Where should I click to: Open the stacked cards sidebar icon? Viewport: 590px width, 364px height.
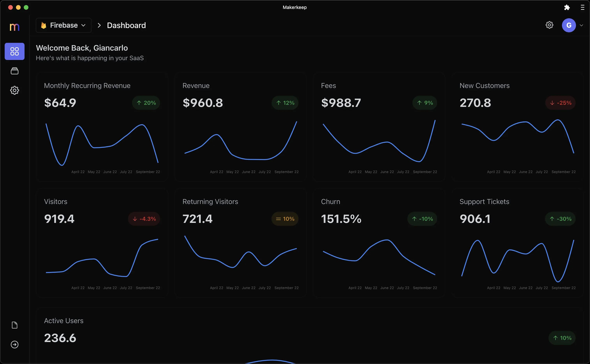pyautogui.click(x=14, y=71)
